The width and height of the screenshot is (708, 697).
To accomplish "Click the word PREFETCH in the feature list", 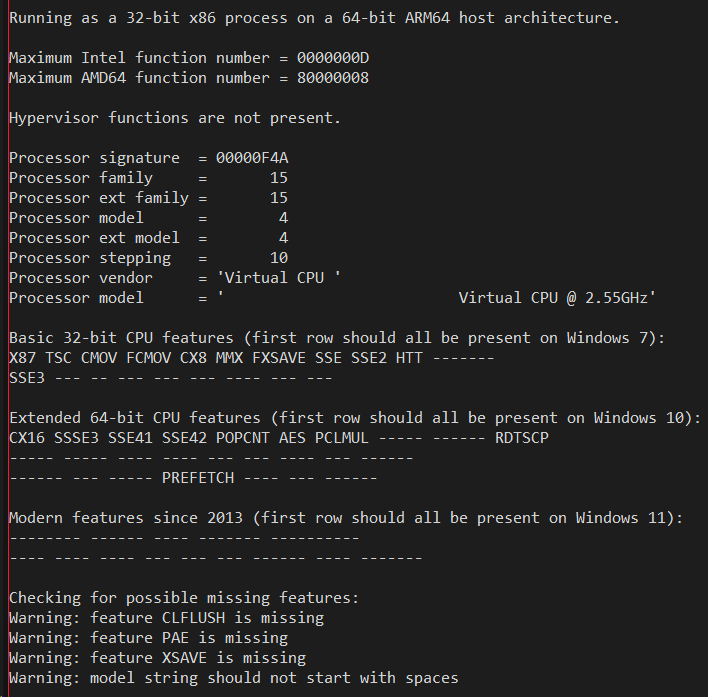I will tap(198, 478).
